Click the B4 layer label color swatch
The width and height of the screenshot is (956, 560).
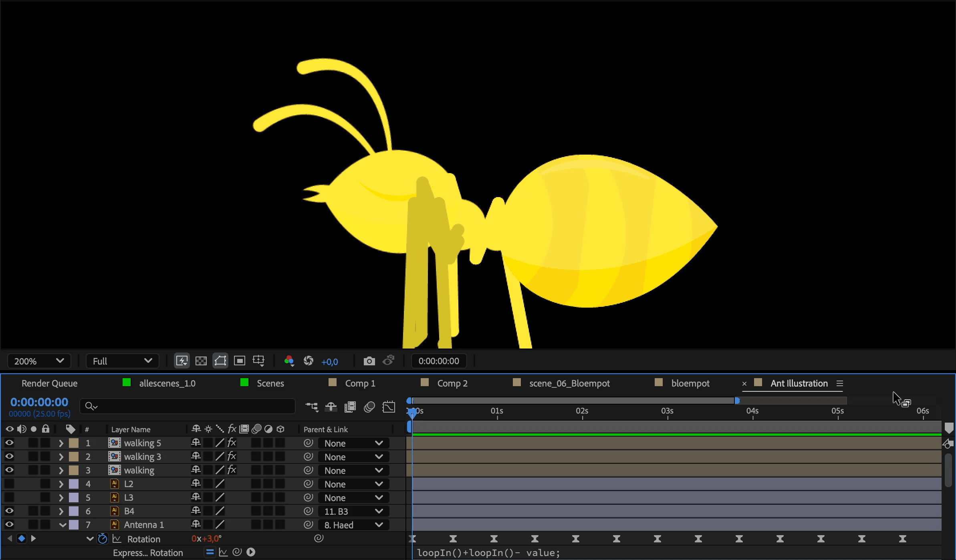point(74,511)
